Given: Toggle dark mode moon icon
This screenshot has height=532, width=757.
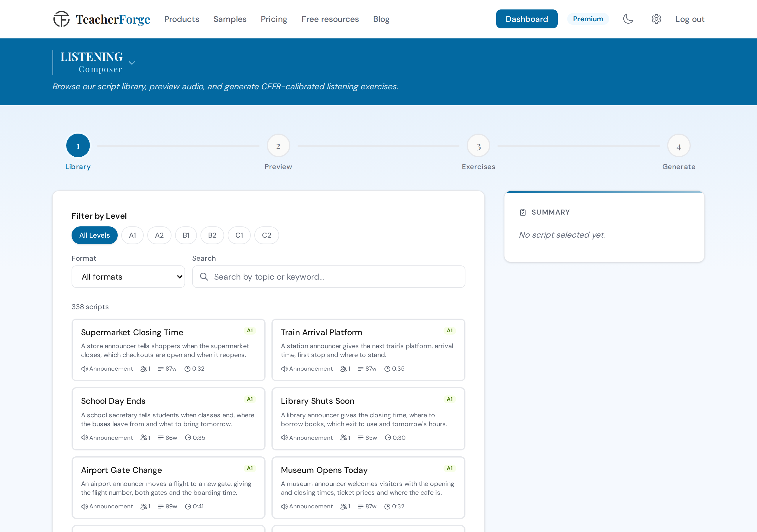Looking at the screenshot, I should coord(628,19).
